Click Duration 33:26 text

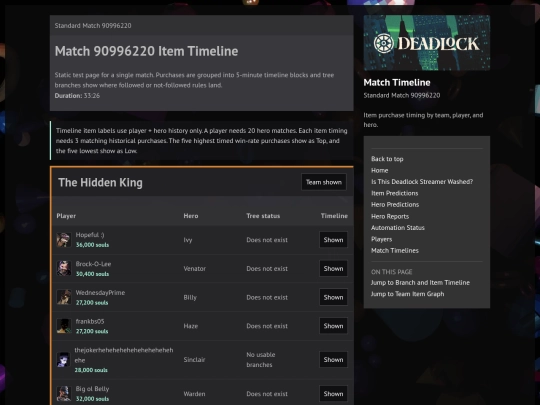77,96
